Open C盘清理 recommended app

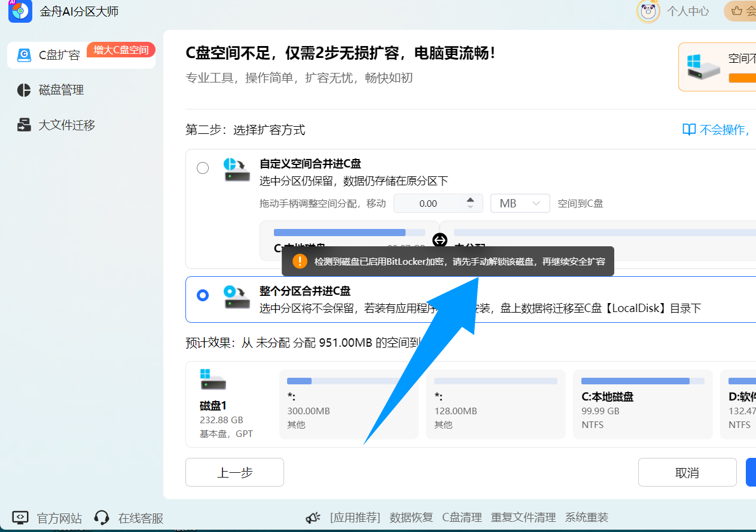click(x=462, y=517)
